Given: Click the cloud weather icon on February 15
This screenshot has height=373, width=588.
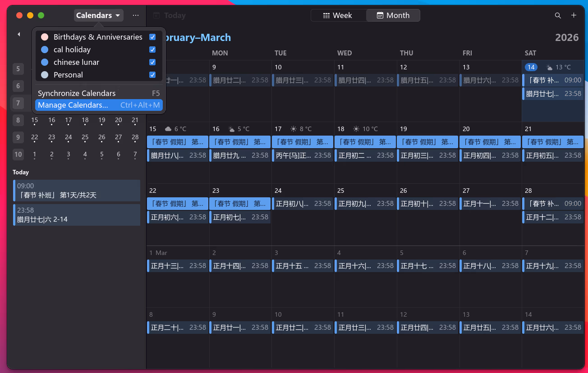Looking at the screenshot, I should pyautogui.click(x=167, y=128).
